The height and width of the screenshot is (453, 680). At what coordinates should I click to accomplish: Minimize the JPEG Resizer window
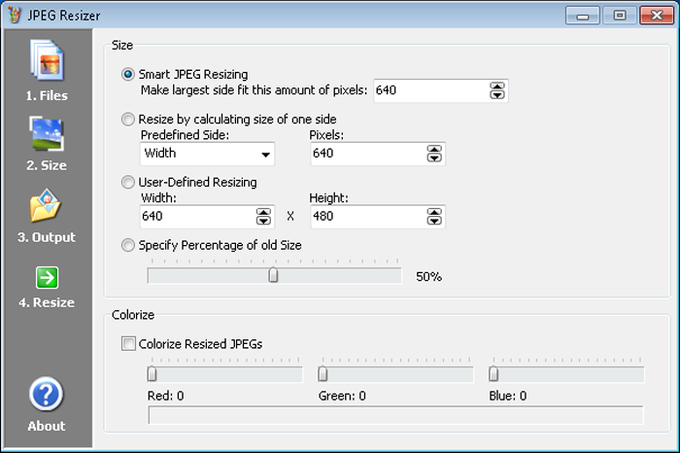(582, 16)
